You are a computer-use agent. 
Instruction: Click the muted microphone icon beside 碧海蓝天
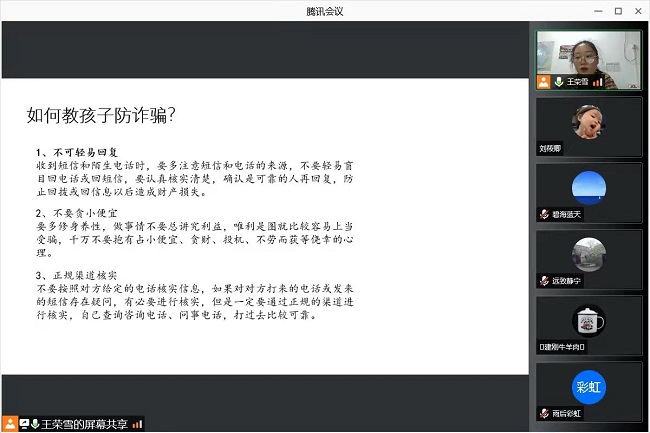point(544,215)
